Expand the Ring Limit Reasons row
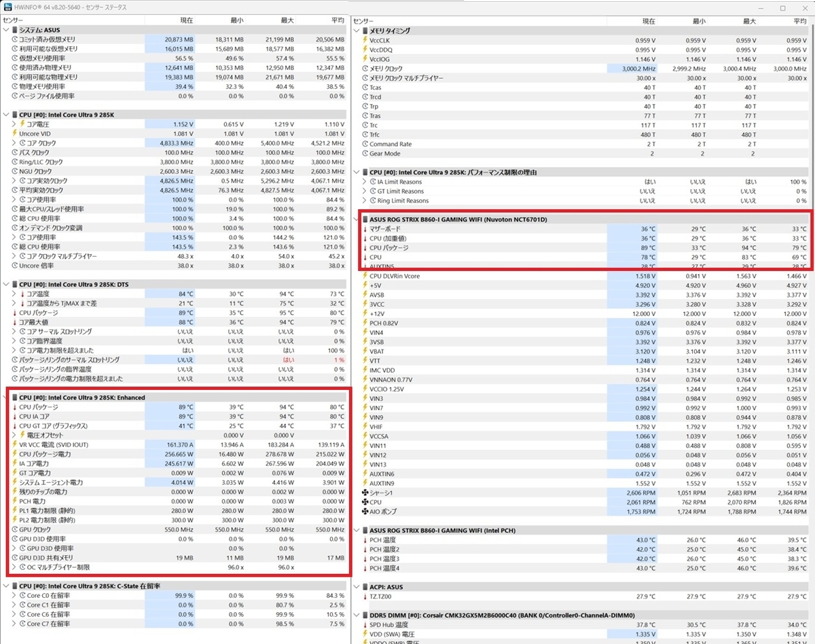 pyautogui.click(x=364, y=201)
